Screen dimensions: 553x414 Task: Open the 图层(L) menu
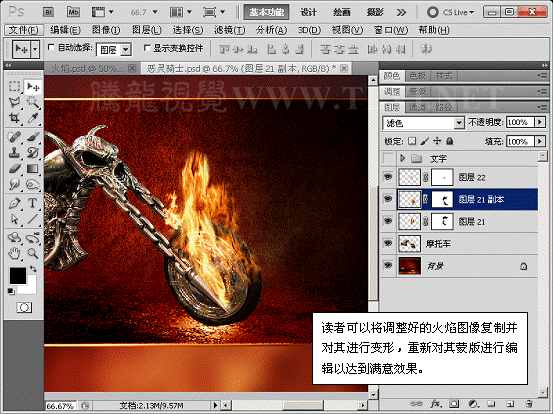[x=147, y=30]
